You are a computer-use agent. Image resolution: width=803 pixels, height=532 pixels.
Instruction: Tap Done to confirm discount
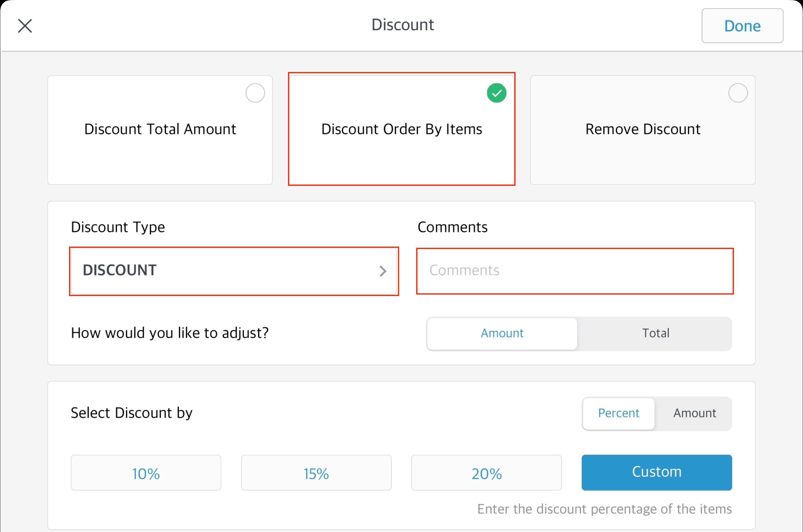tap(742, 26)
